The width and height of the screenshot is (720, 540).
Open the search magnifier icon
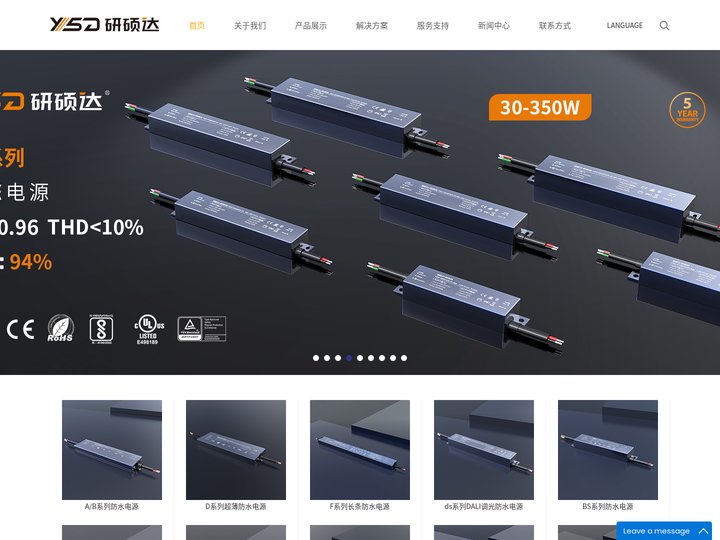click(664, 26)
